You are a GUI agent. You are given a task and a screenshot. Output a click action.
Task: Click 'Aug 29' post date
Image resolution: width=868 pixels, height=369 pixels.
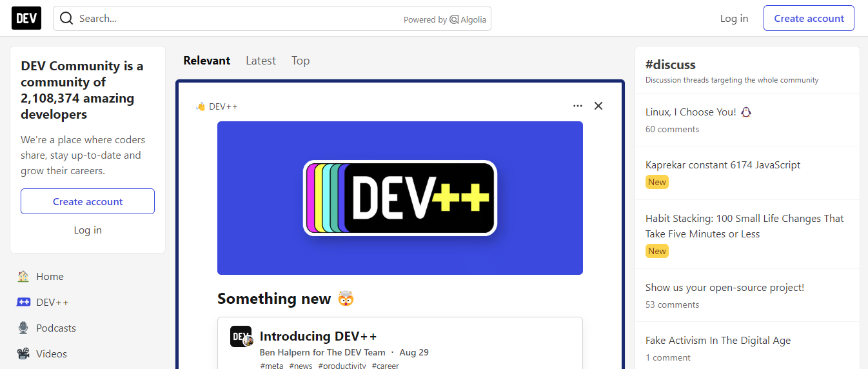(x=414, y=352)
